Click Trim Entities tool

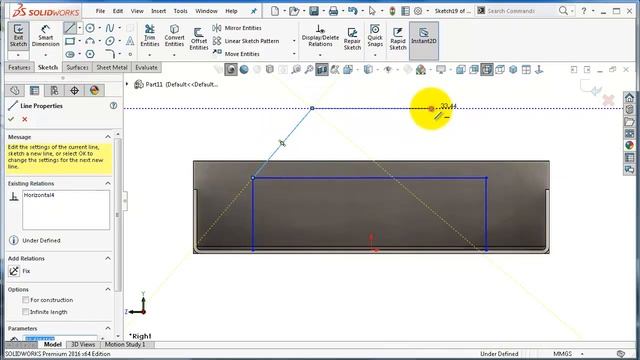(150, 36)
